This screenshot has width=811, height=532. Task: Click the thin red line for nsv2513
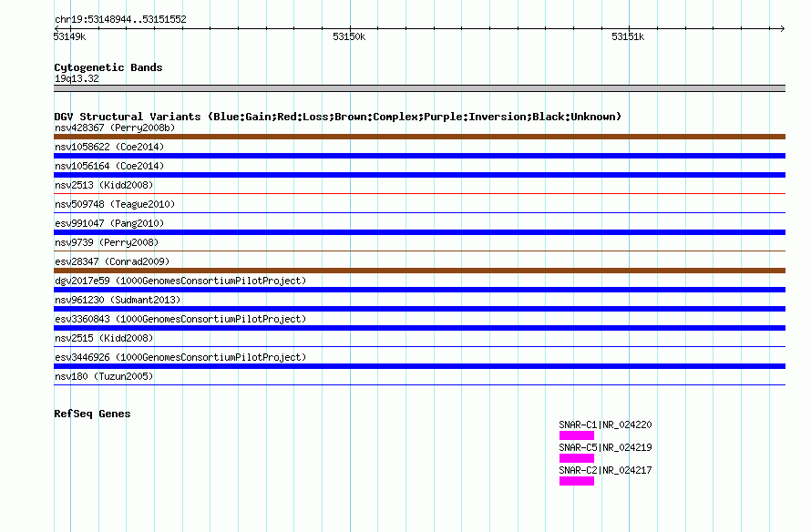coord(419,193)
